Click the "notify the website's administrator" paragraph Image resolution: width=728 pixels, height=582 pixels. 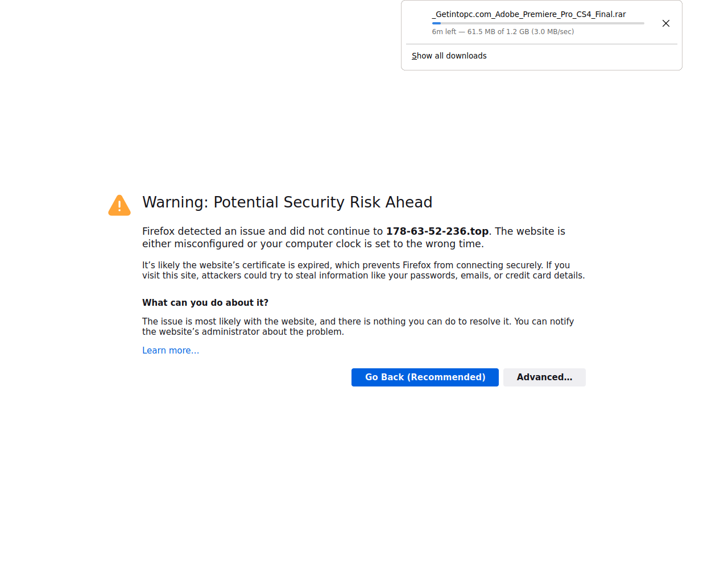click(358, 327)
